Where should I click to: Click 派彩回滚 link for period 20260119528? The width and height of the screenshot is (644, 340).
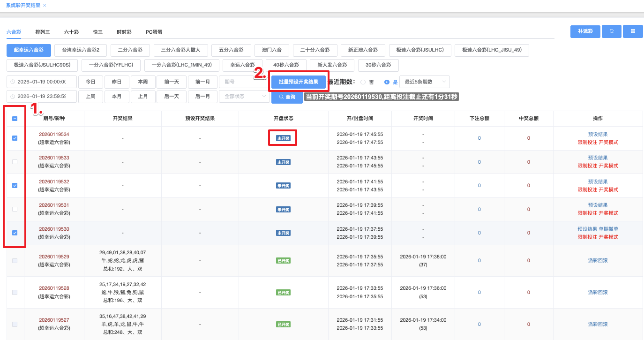coord(598,292)
